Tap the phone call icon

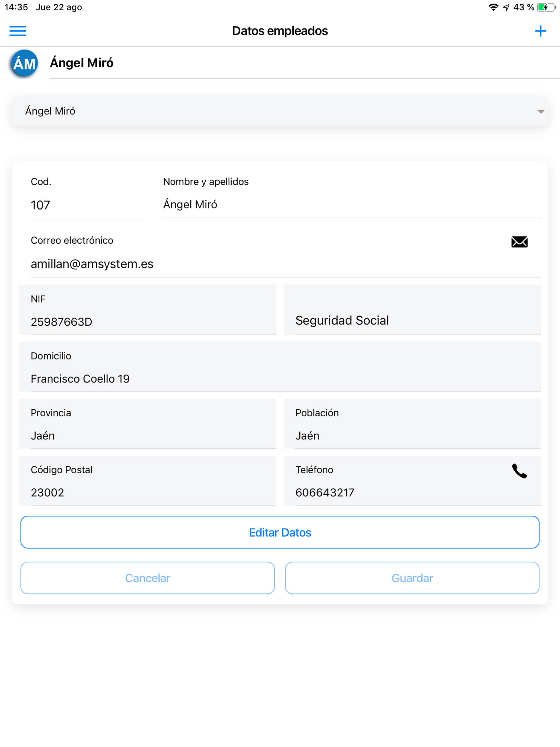[x=519, y=471]
